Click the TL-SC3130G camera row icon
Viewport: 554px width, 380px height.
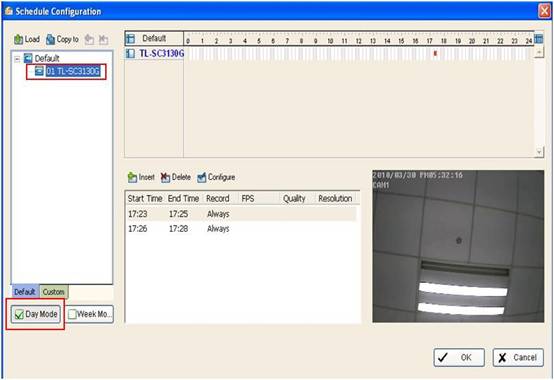coord(130,53)
